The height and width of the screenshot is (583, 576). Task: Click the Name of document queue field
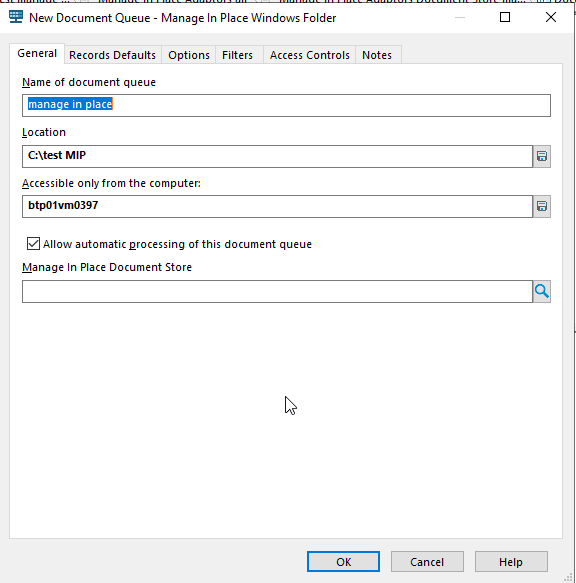pos(286,106)
